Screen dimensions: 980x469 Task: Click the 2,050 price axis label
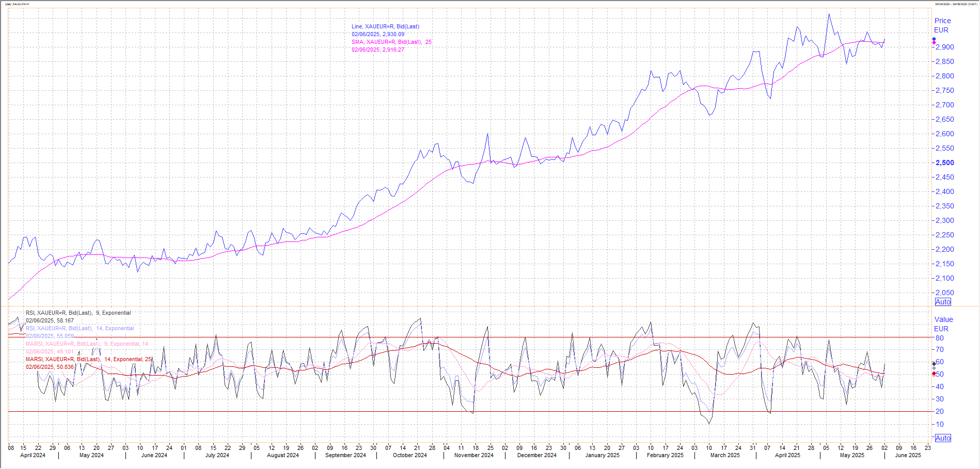[x=945, y=293]
